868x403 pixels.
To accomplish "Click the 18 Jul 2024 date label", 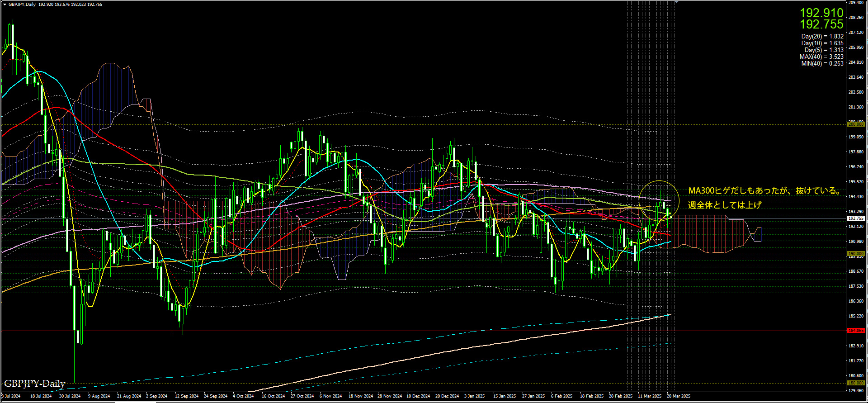I will (41, 396).
